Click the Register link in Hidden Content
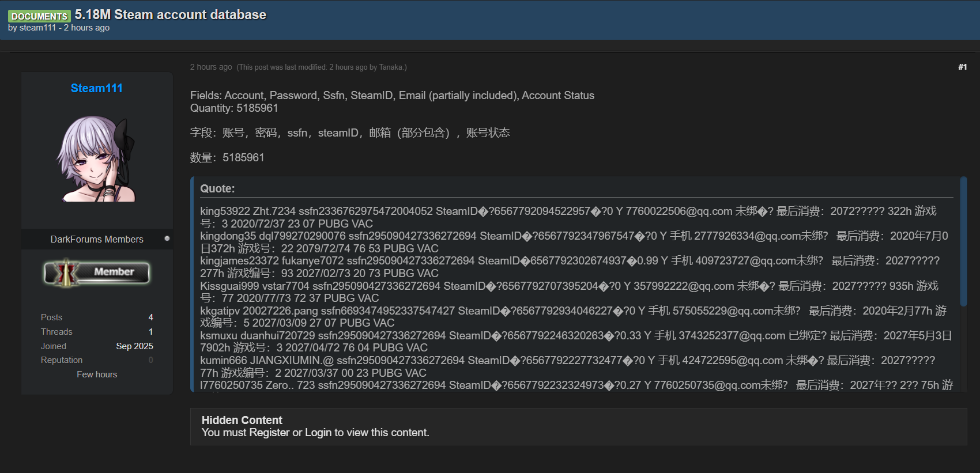This screenshot has width=980, height=473. click(269, 433)
